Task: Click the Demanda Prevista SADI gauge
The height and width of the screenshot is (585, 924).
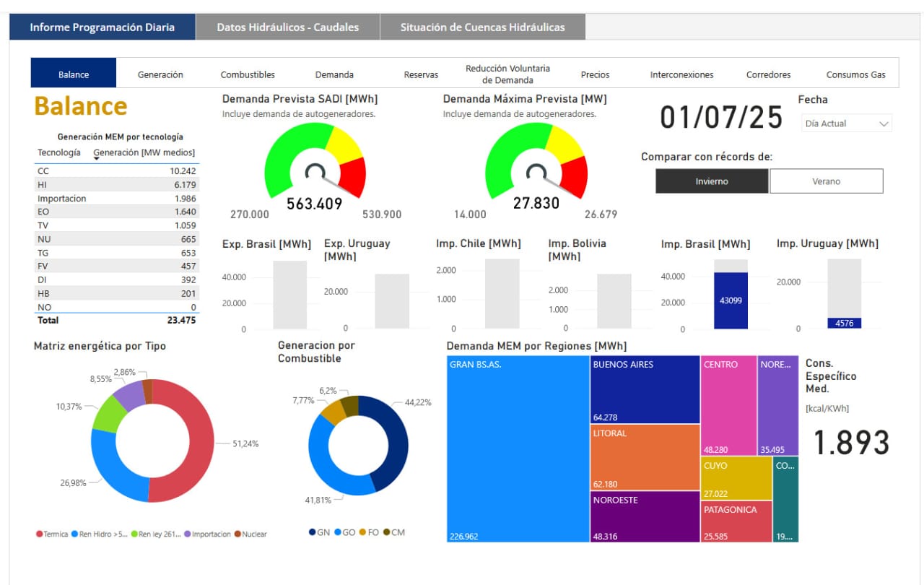Action: (315, 161)
